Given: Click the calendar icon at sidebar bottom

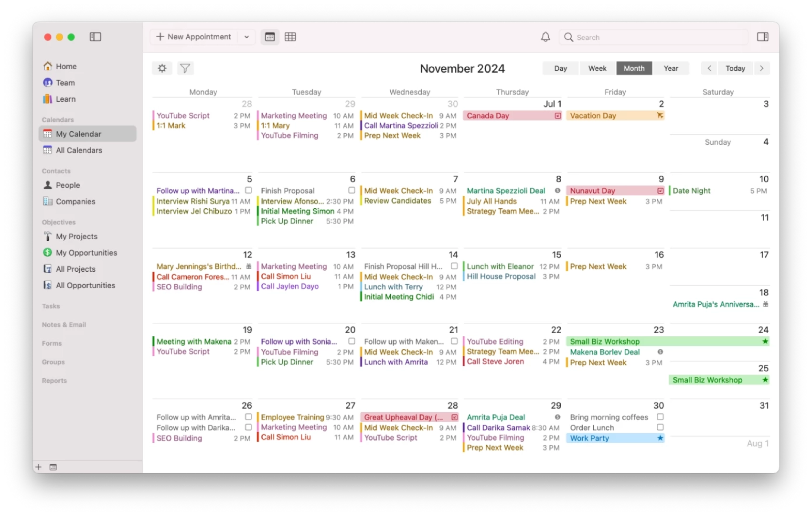Looking at the screenshot, I should click(x=53, y=467).
